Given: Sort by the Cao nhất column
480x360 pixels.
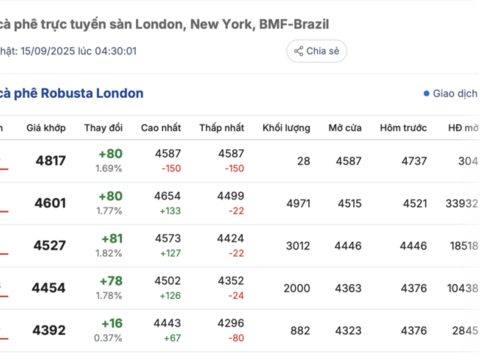Looking at the screenshot, I should [161, 128].
